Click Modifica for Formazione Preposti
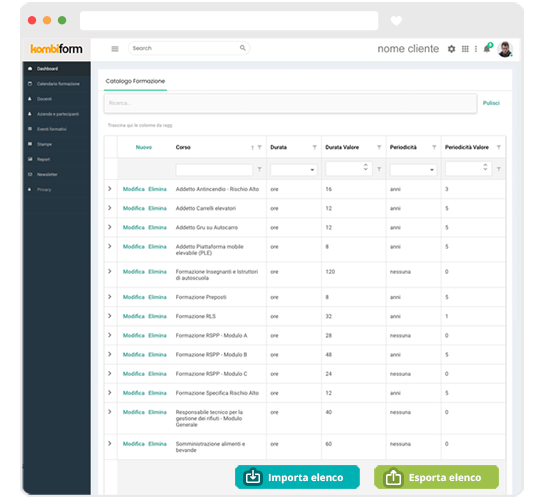 [134, 297]
